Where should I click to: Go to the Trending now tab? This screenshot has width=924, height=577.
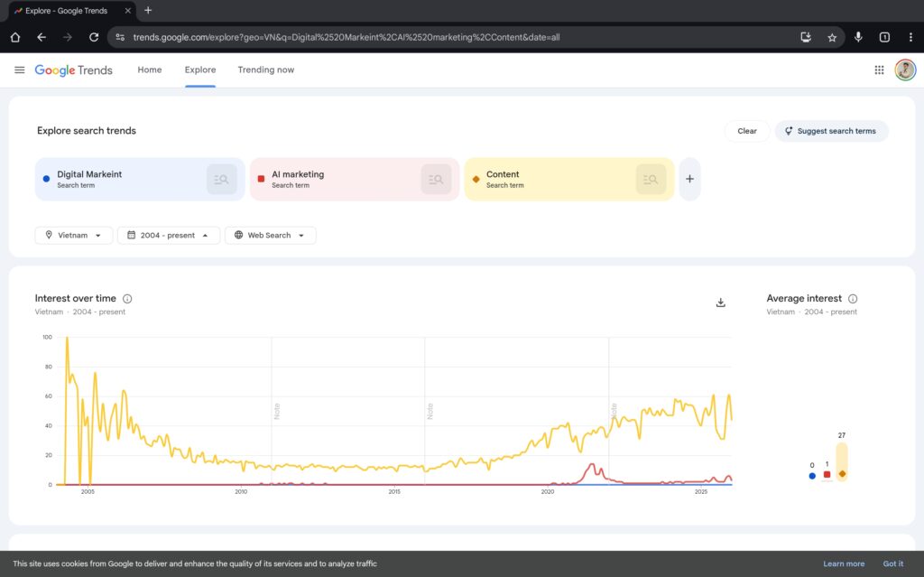click(265, 70)
